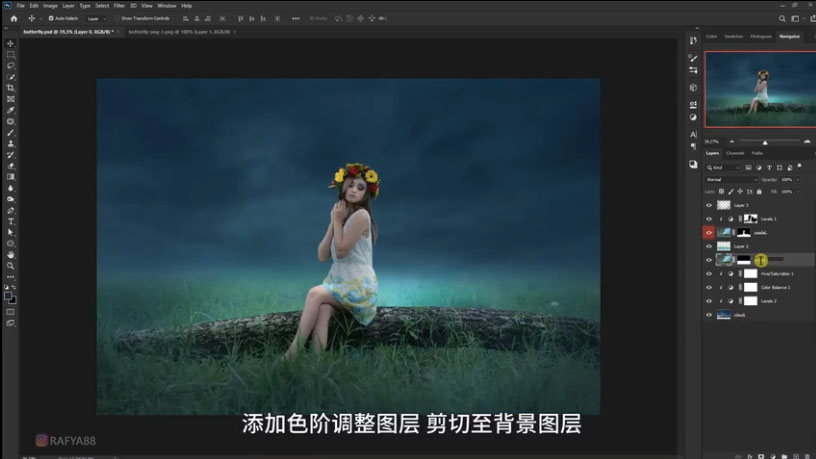Select the Ellipse shape tool
Image resolution: width=816 pixels, height=459 pixels.
10,244
